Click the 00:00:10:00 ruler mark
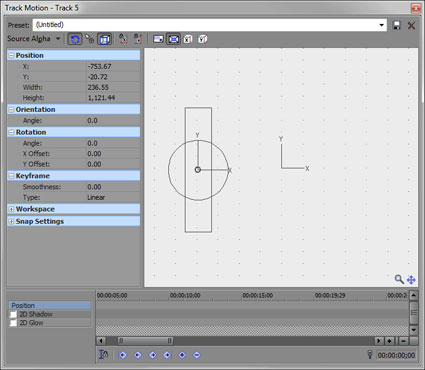 185,296
